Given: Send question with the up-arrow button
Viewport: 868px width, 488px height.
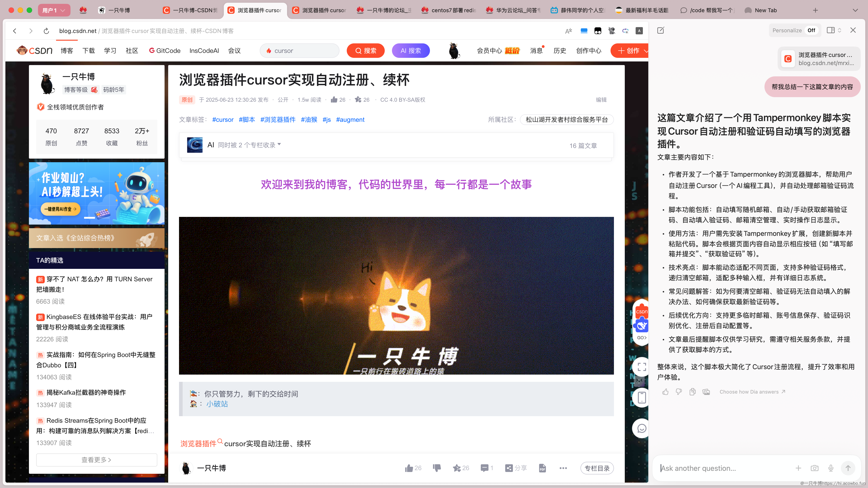Looking at the screenshot, I should point(848,468).
